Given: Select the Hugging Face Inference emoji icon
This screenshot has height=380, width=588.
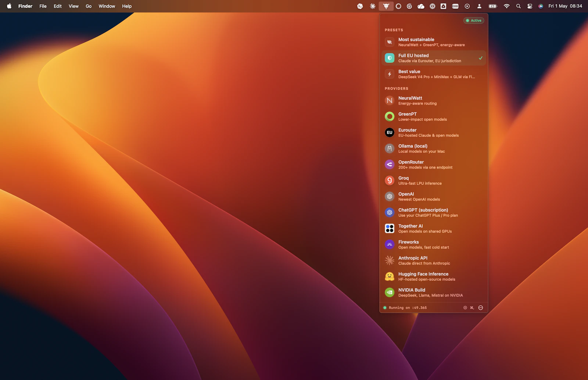Looking at the screenshot, I should pyautogui.click(x=390, y=276).
